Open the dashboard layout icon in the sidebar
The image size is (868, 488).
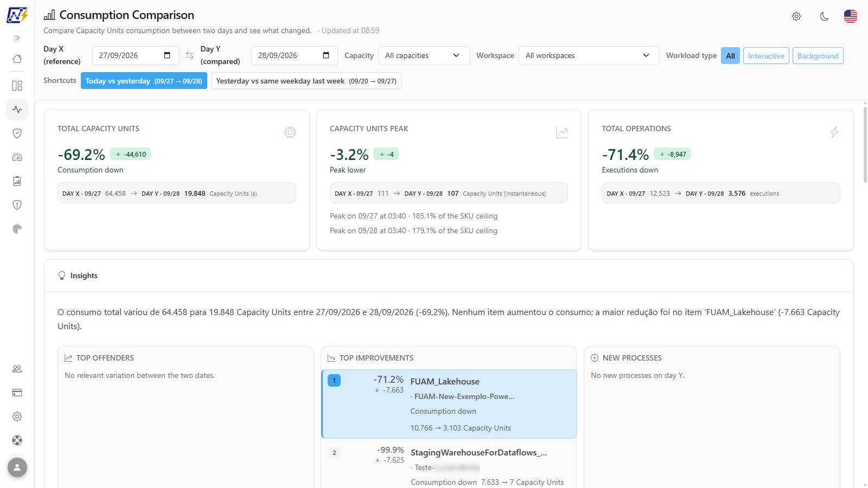[x=17, y=86]
